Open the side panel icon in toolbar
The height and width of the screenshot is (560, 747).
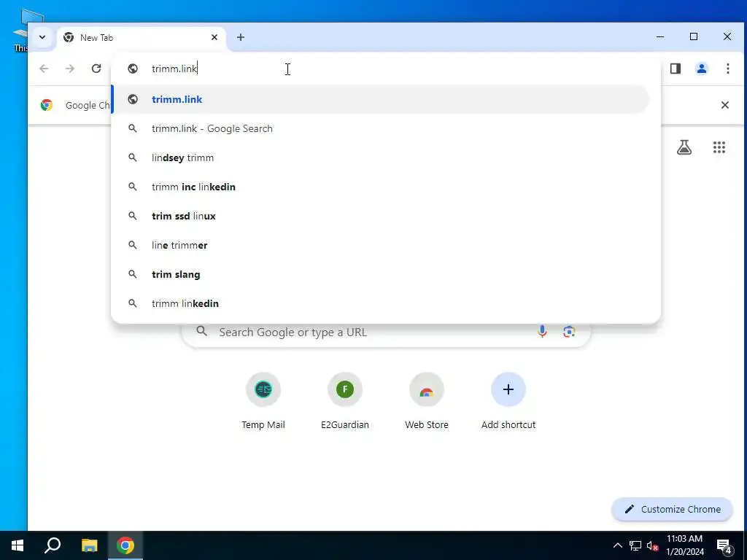click(675, 69)
